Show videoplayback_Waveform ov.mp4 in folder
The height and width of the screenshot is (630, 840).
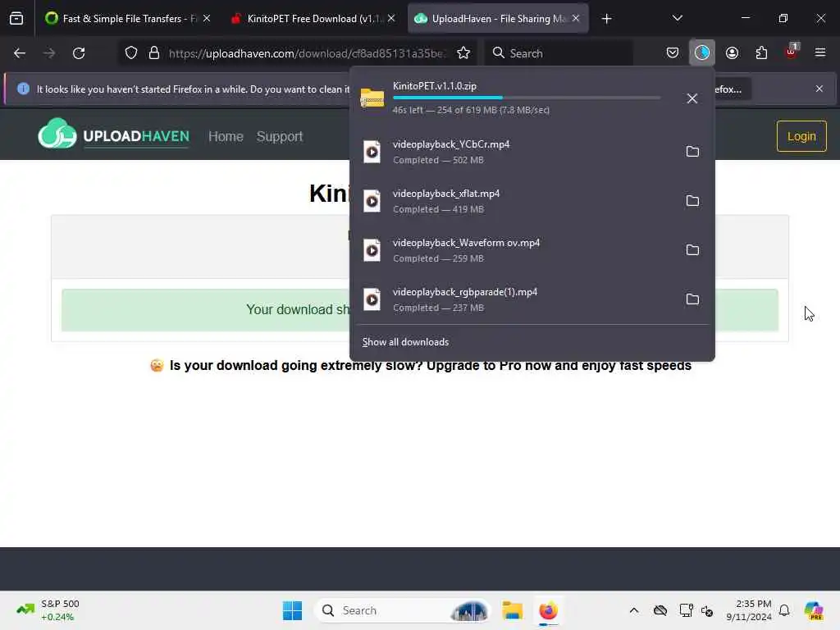click(692, 250)
